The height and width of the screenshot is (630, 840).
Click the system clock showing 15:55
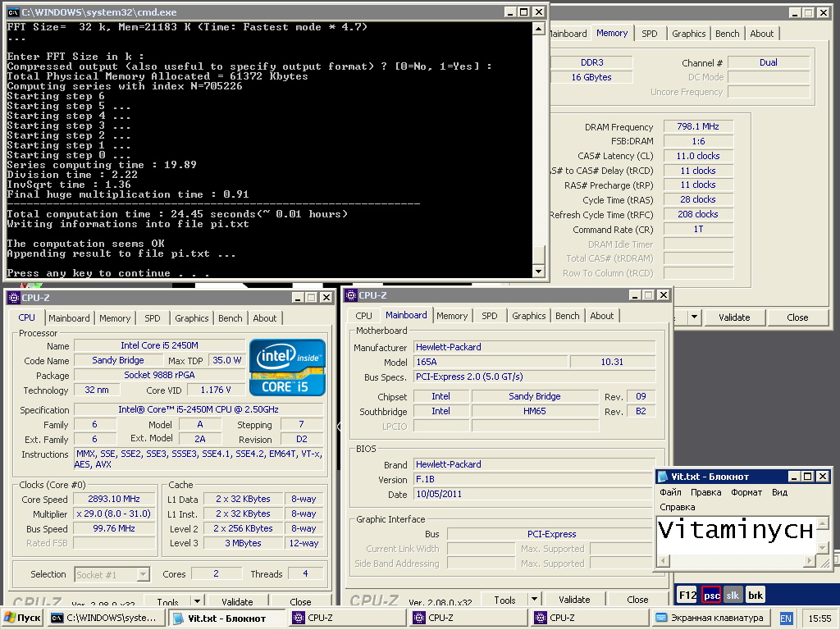coord(819,619)
